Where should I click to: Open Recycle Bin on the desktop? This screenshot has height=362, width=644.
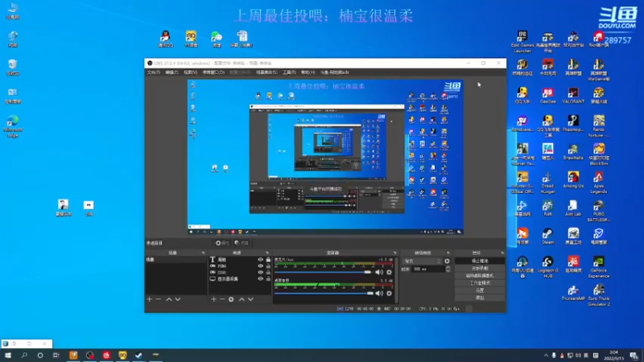click(13, 68)
